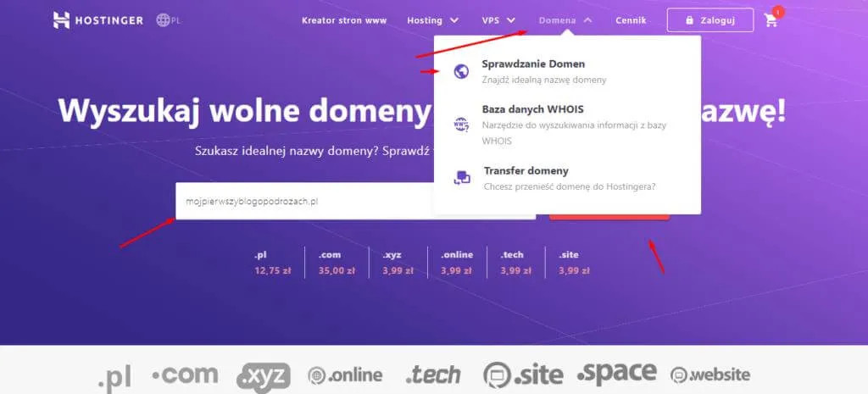Select the .com logo in TLD strip
The width and height of the screenshot is (868, 394).
tap(185, 374)
